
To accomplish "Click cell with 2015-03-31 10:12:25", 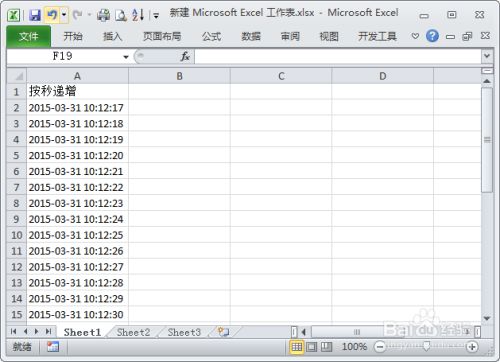I will tap(77, 235).
